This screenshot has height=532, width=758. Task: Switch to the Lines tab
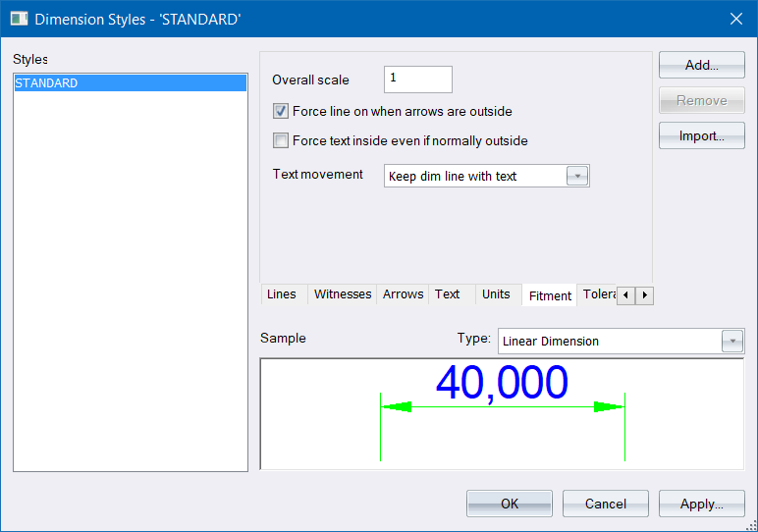(282, 294)
